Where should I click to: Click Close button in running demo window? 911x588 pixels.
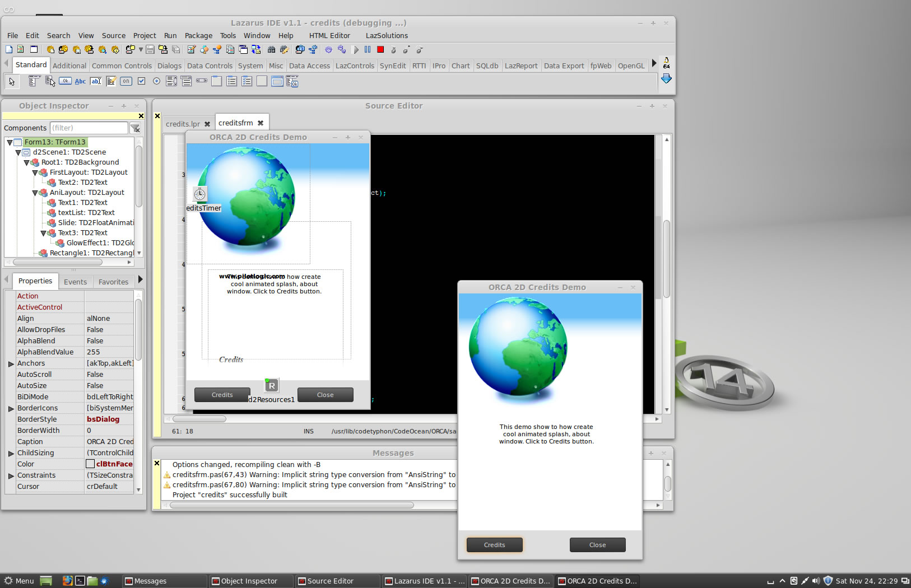click(597, 545)
